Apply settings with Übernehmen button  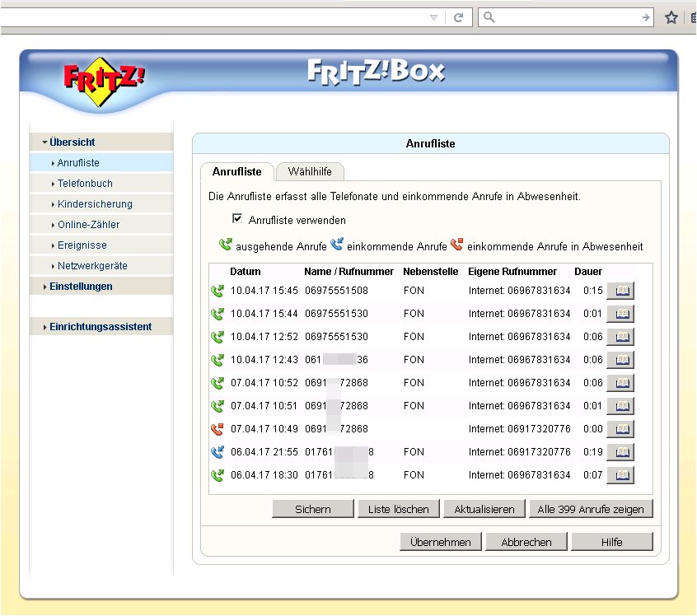(441, 542)
